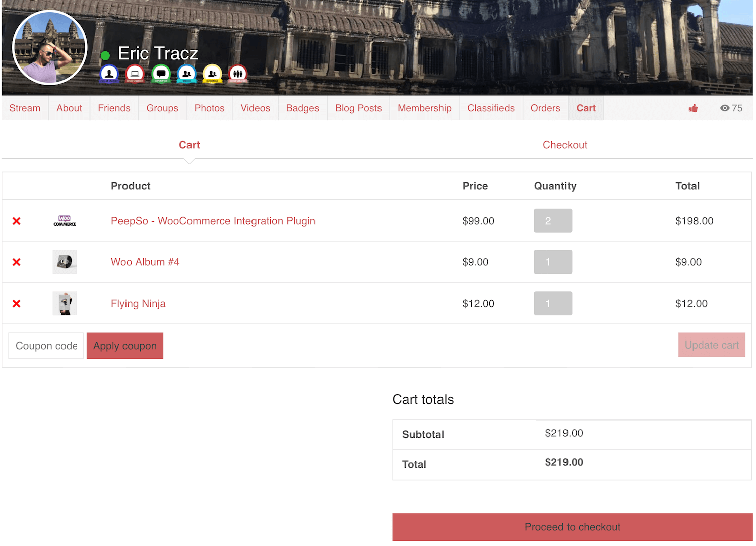
Task: Open the Blog Posts tab
Action: coord(358,108)
